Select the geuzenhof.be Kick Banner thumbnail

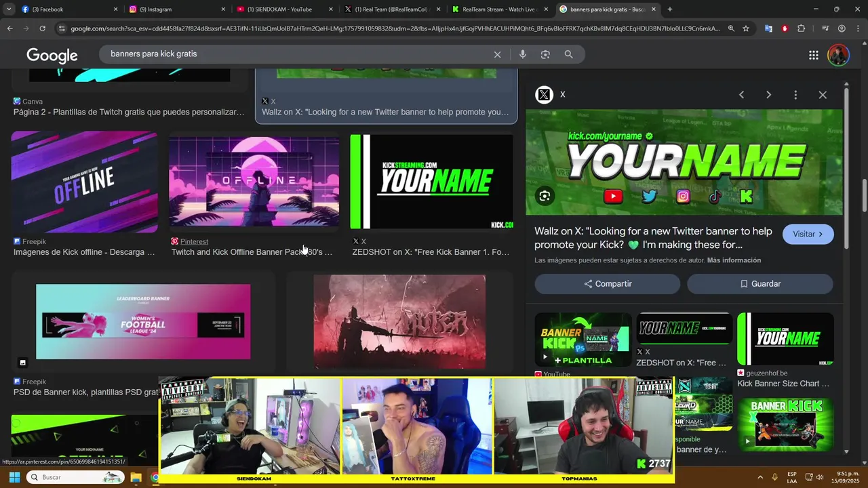pyautogui.click(x=785, y=339)
